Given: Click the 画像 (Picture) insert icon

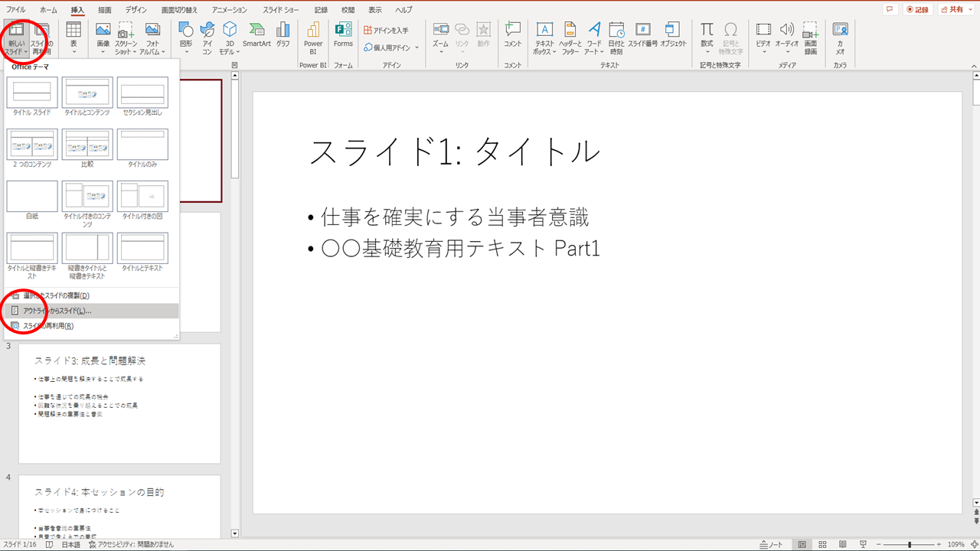Looking at the screenshot, I should pyautogui.click(x=103, y=38).
